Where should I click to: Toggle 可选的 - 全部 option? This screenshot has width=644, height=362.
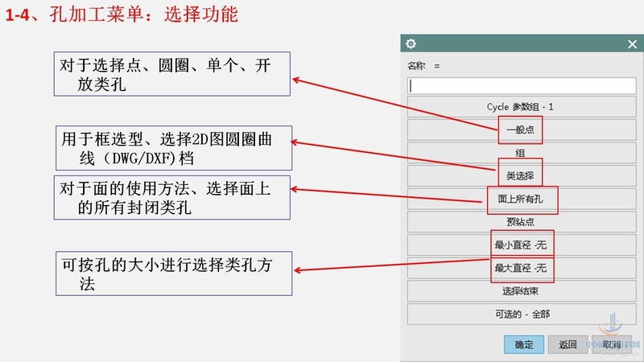pyautogui.click(x=522, y=314)
